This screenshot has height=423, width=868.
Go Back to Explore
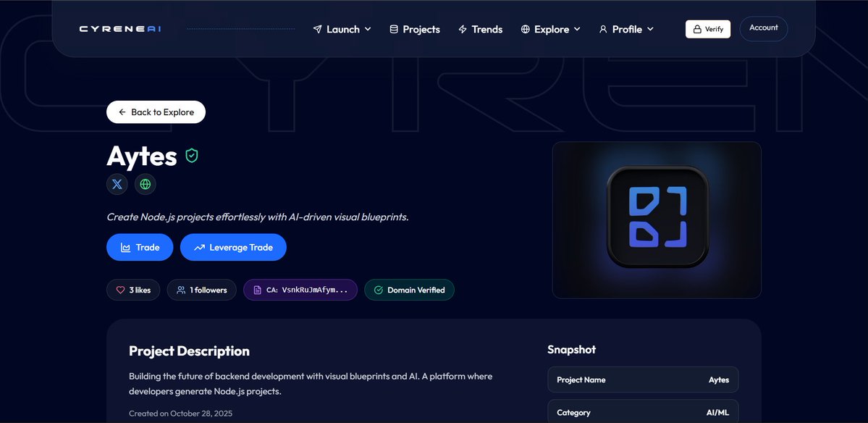(x=156, y=112)
